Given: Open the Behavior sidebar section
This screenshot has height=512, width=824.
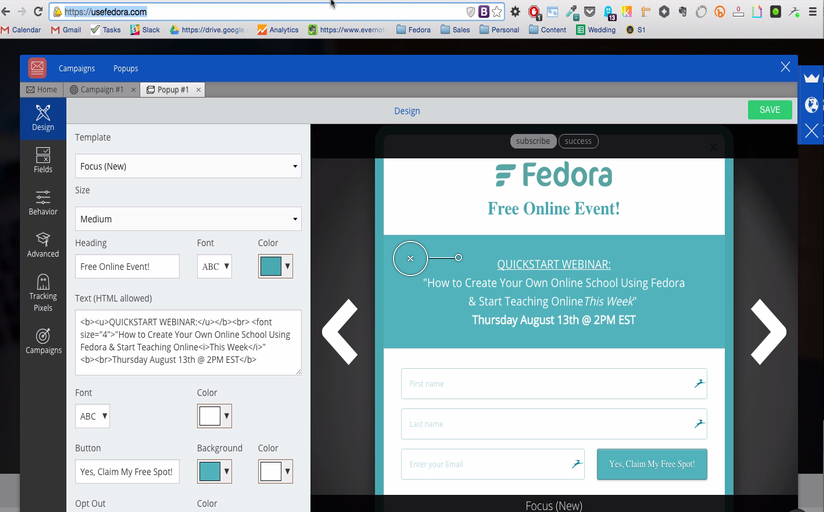Looking at the screenshot, I should pyautogui.click(x=43, y=202).
